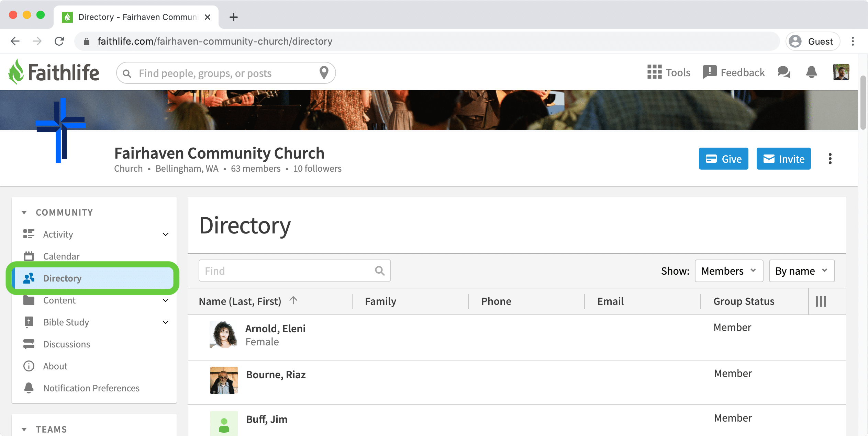Image resolution: width=868 pixels, height=436 pixels.
Task: Click the Calendar icon in sidebar
Action: pos(29,256)
